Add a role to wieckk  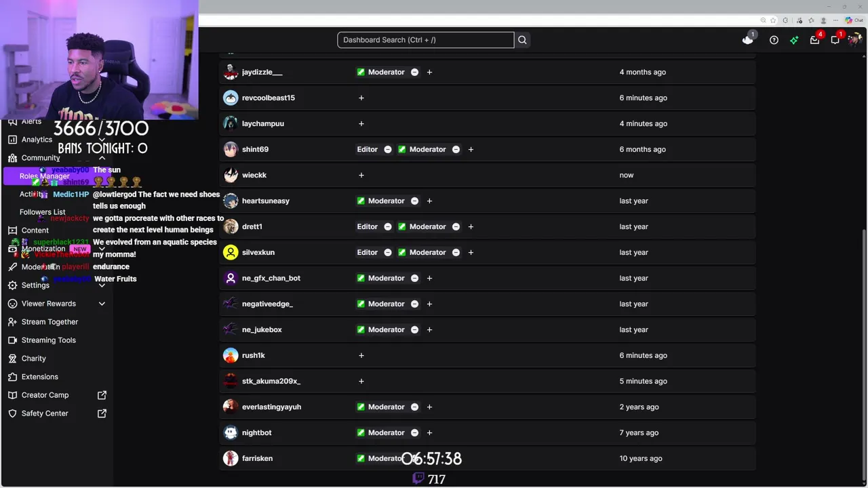coord(361,175)
